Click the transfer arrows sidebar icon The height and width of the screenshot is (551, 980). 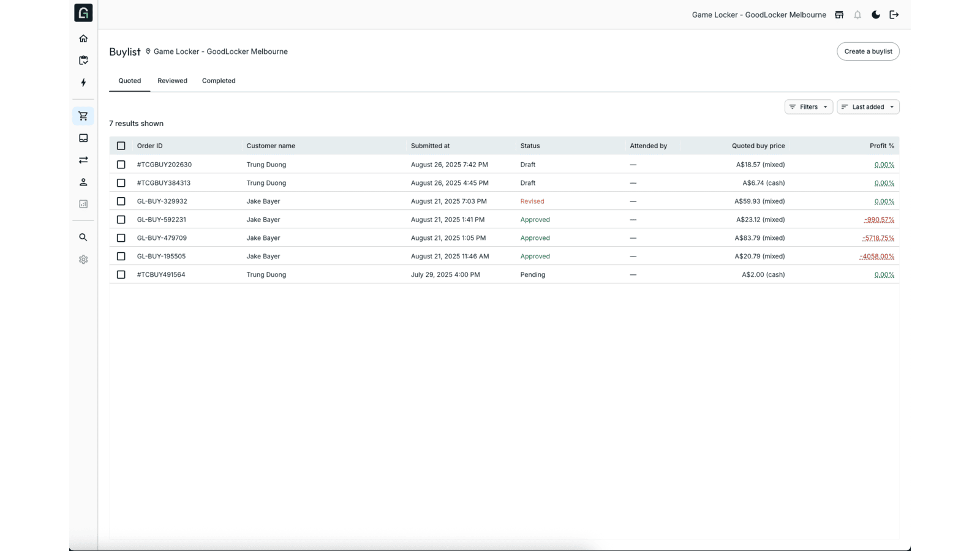tap(83, 160)
